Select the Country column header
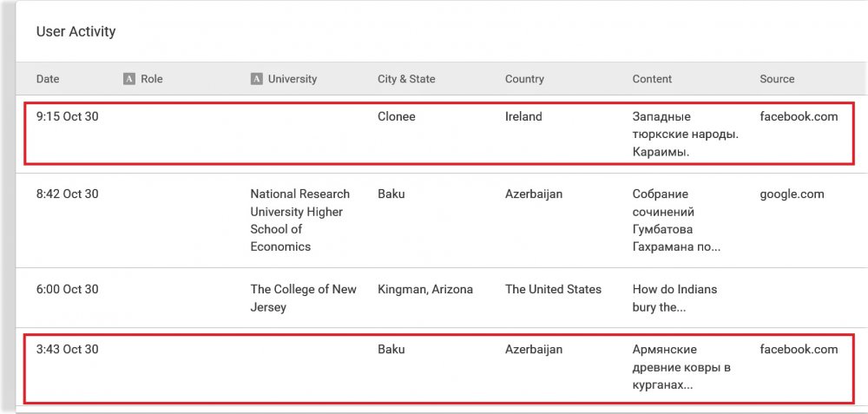Image resolution: width=868 pixels, height=414 pixels. pyautogui.click(x=524, y=79)
